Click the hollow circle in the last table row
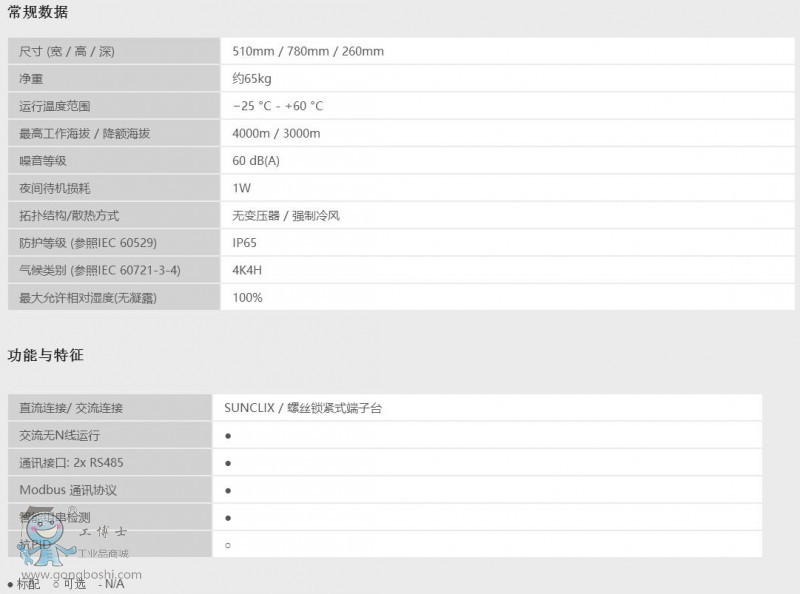The width and height of the screenshot is (800, 594). (228, 545)
